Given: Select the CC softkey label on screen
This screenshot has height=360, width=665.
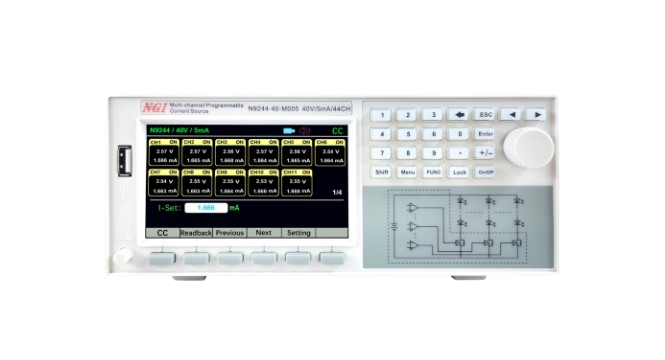Looking at the screenshot, I should 162,233.
